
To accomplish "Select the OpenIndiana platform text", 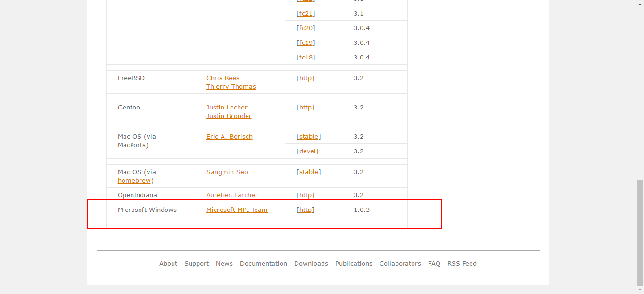I will pyautogui.click(x=137, y=195).
